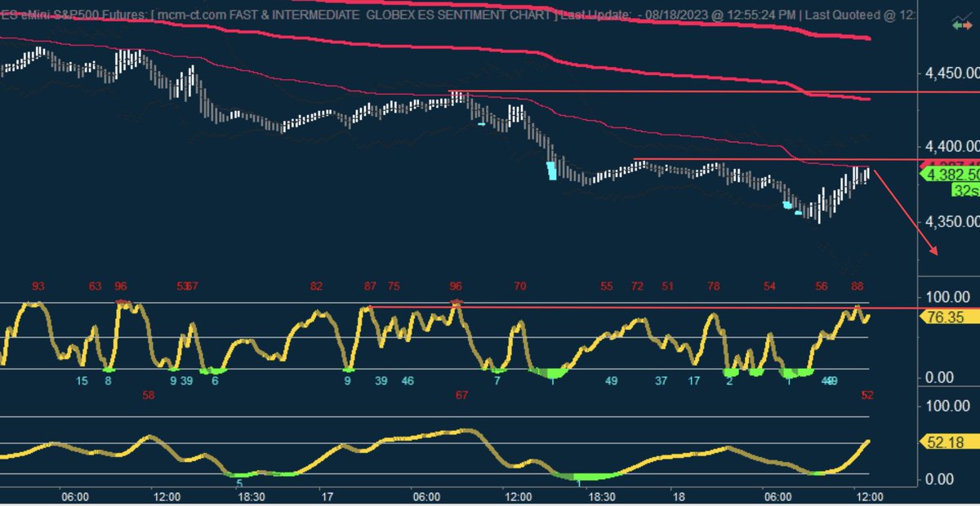Click the 4,350.00 price axis label

(951, 221)
